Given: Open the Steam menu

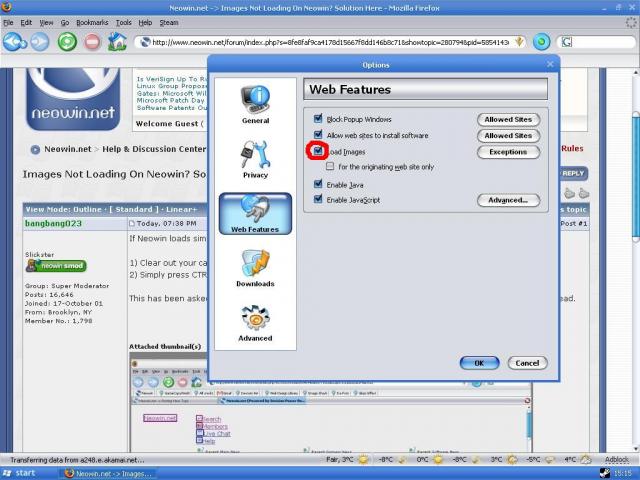Looking at the screenshot, I should pyautogui.click(x=169, y=22).
